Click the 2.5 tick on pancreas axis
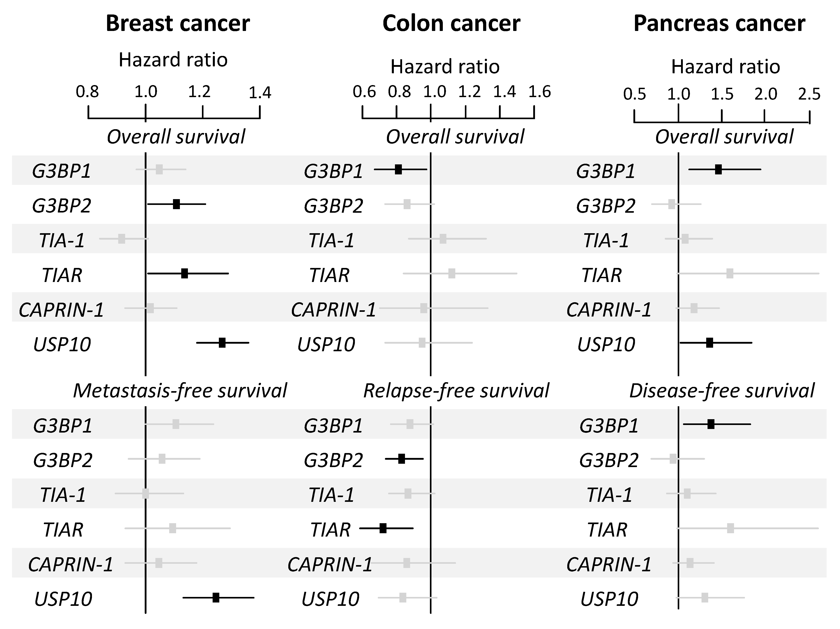Screen dimensions: 840x629 809,94
